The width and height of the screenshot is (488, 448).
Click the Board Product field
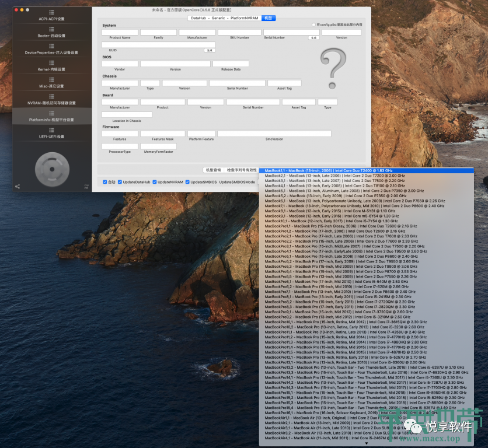click(x=163, y=101)
